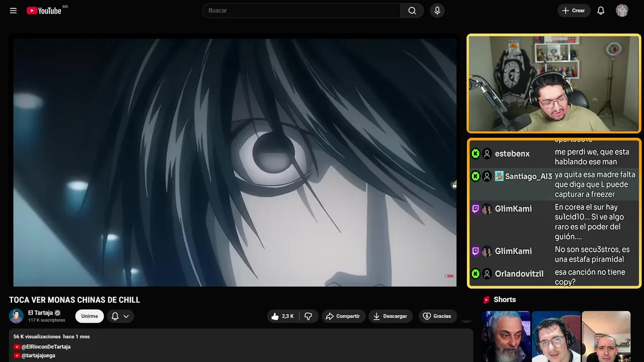This screenshot has width=644, height=362.
Task: Open the account avatar menu
Action: coord(622,11)
